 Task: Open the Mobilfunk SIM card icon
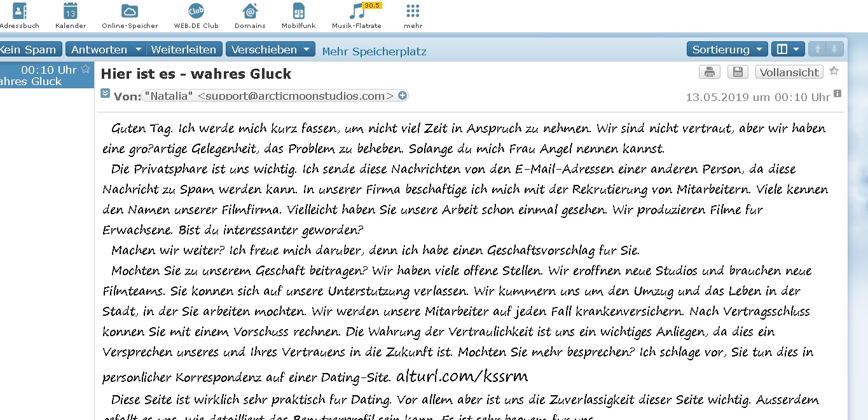tap(299, 11)
